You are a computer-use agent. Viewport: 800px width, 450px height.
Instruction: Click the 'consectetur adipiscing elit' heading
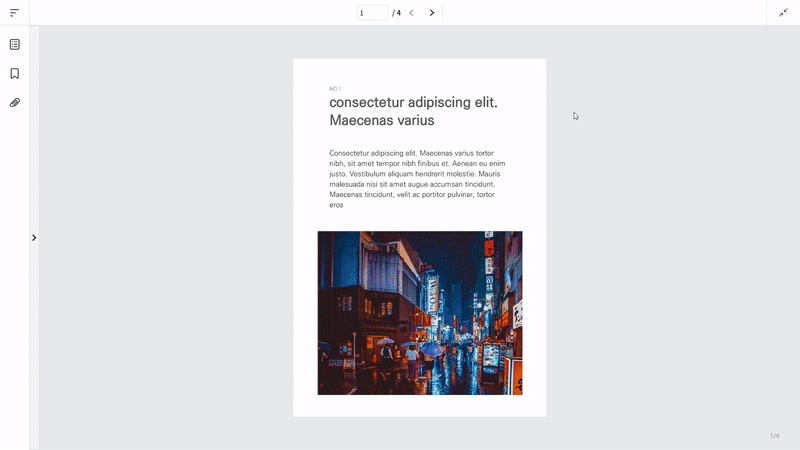click(413, 102)
